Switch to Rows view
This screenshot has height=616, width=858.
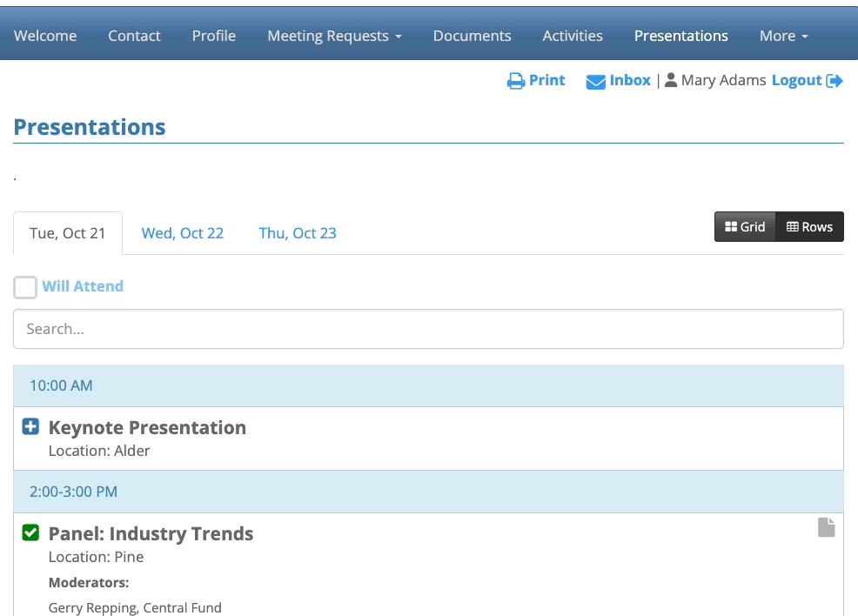click(x=809, y=227)
